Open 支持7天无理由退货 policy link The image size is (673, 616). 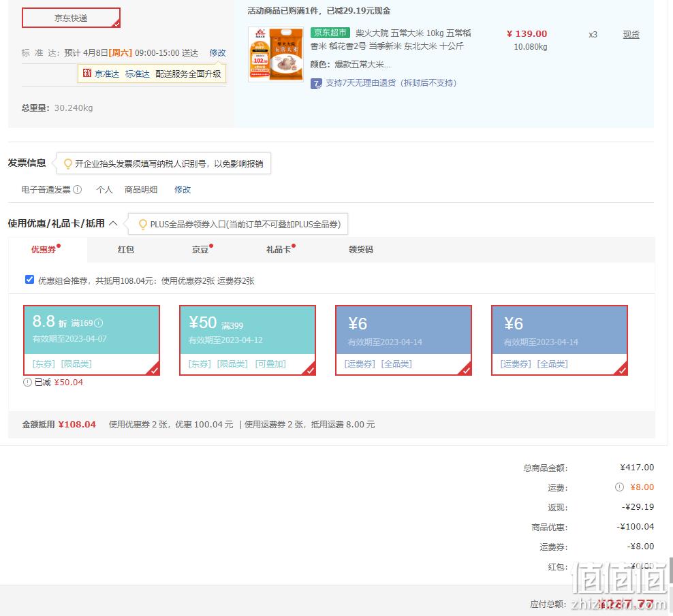click(391, 83)
